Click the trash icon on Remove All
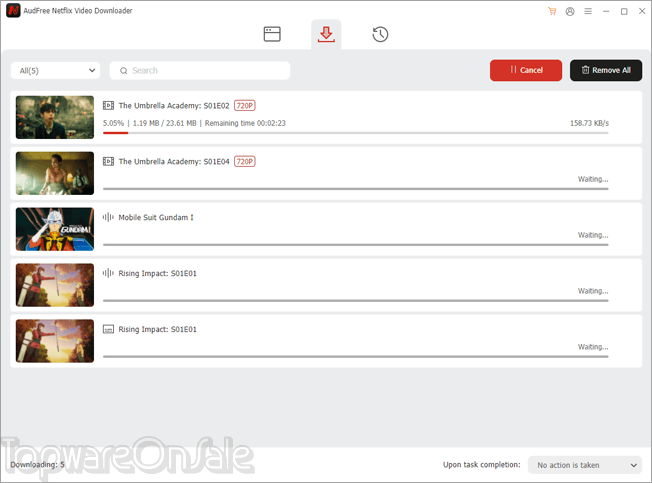 pos(585,70)
